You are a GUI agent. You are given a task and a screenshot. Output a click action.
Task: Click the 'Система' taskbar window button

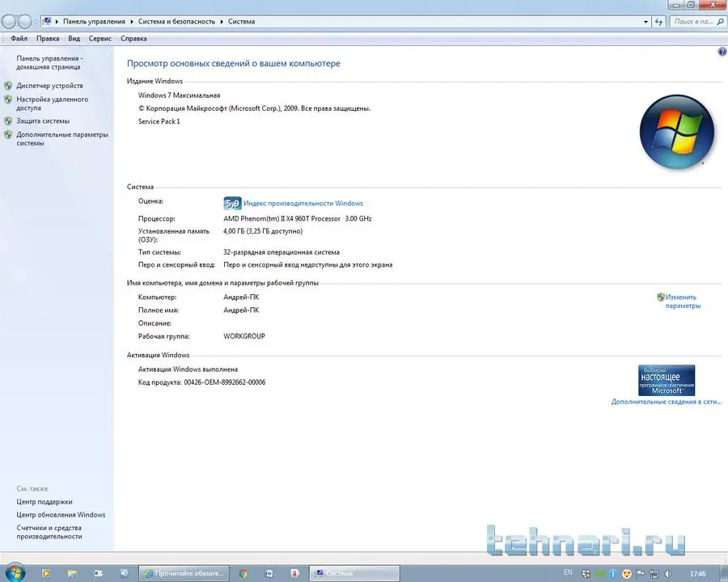(x=354, y=573)
